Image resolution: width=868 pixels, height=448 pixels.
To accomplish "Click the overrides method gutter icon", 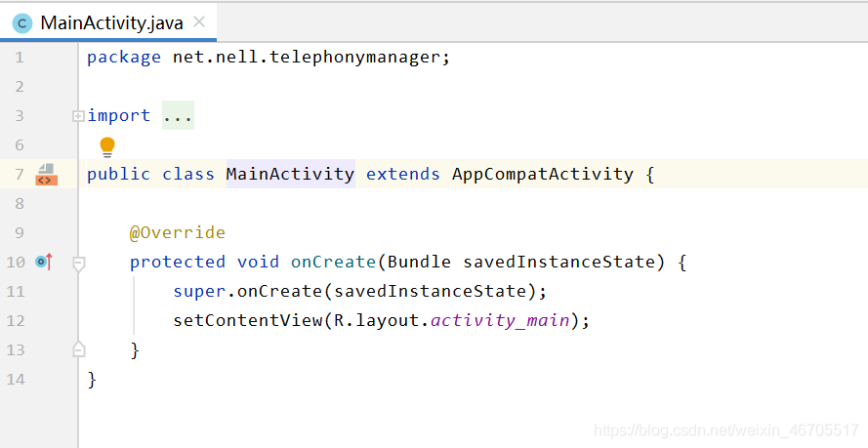I will pos(44,262).
